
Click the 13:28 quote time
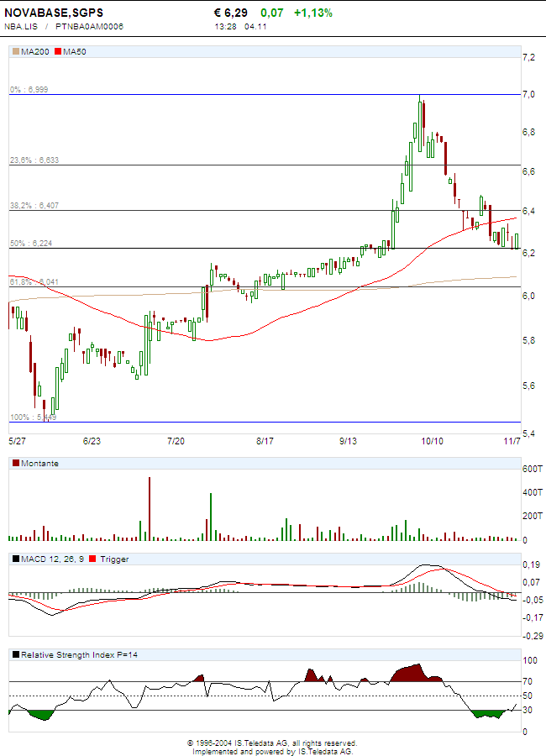(x=225, y=27)
